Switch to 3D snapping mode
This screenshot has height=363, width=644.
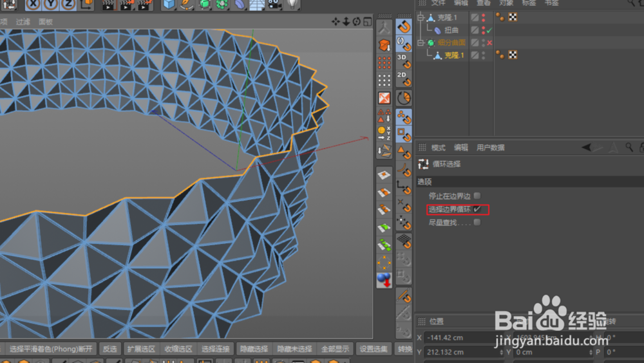pyautogui.click(x=404, y=61)
